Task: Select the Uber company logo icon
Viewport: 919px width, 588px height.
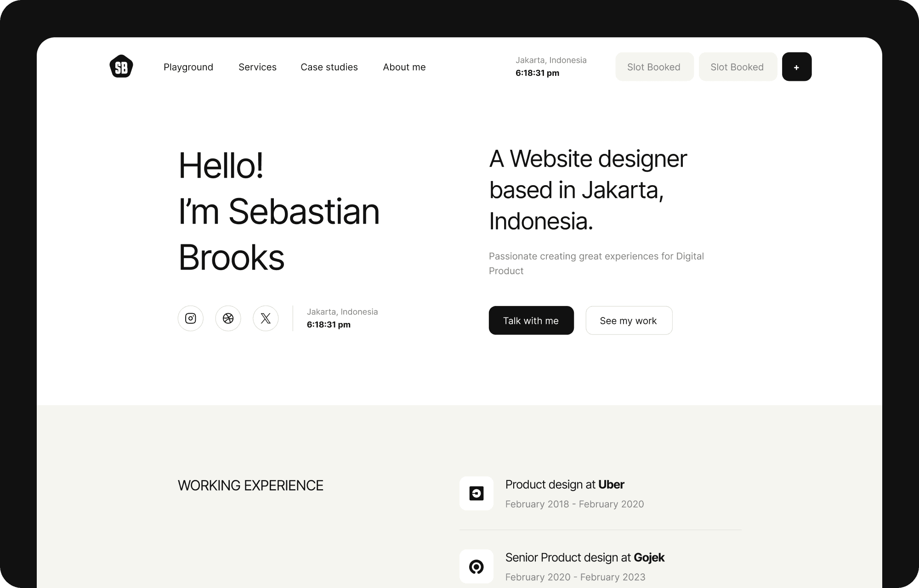Action: (477, 493)
